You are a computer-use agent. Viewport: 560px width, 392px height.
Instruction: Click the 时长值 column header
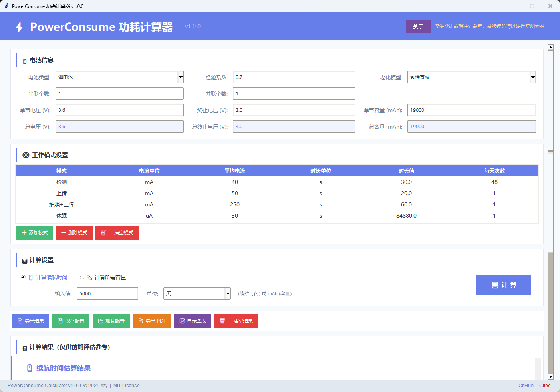pos(406,171)
